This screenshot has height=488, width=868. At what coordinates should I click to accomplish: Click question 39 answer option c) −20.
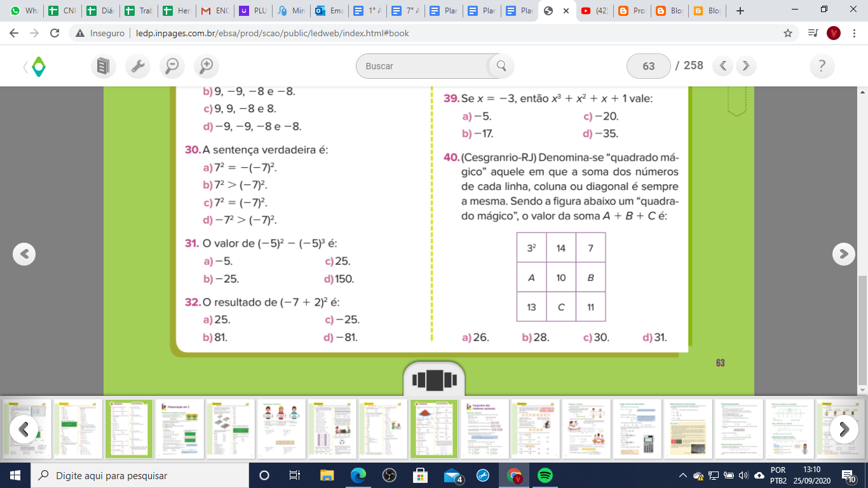coord(601,116)
